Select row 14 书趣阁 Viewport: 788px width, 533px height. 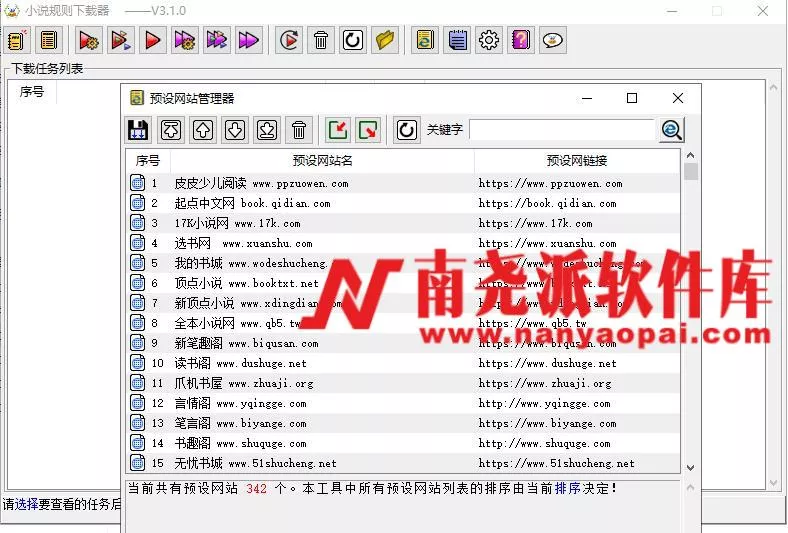[403, 444]
